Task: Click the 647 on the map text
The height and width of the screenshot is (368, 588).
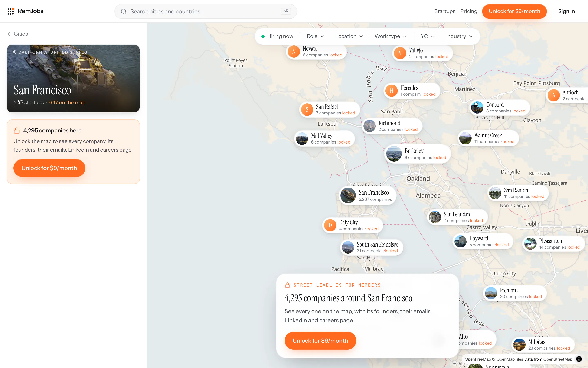Action: click(x=67, y=102)
